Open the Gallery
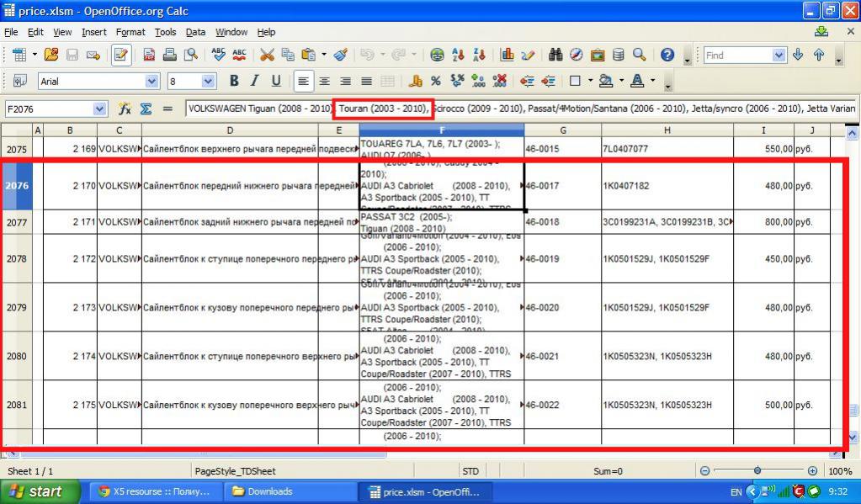 [x=597, y=55]
